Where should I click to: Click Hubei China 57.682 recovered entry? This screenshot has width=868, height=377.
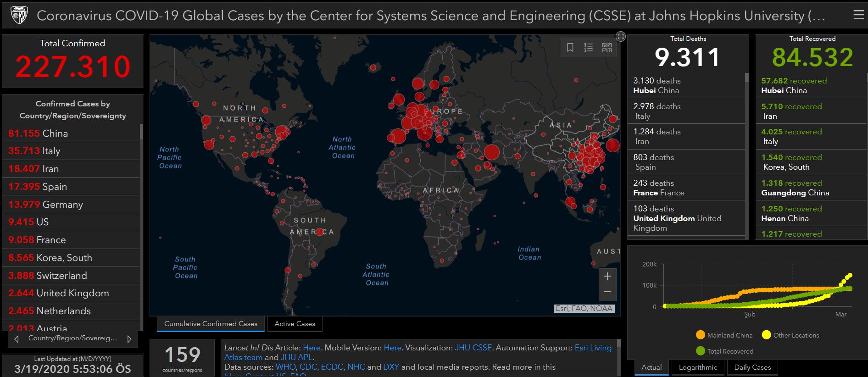811,85
